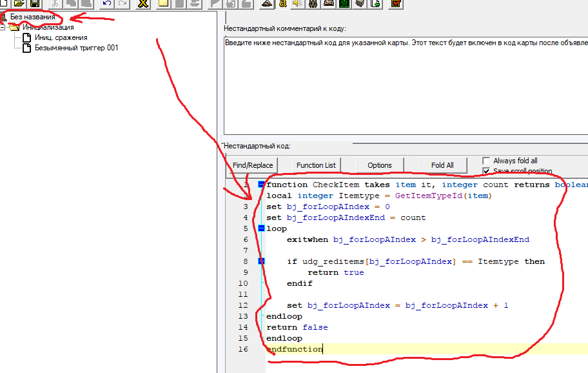Fold the CheckItem function at line 1
This screenshot has width=588, height=373.
click(x=261, y=185)
